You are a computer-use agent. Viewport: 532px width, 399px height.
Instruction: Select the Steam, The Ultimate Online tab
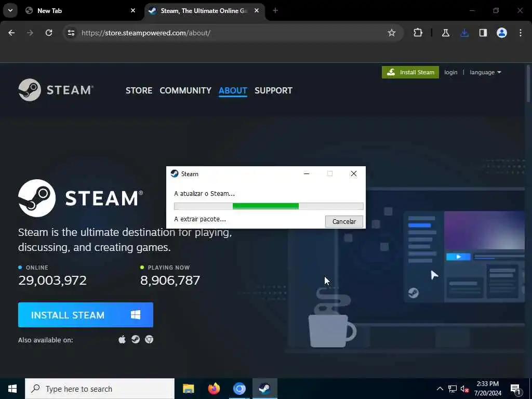click(x=204, y=11)
